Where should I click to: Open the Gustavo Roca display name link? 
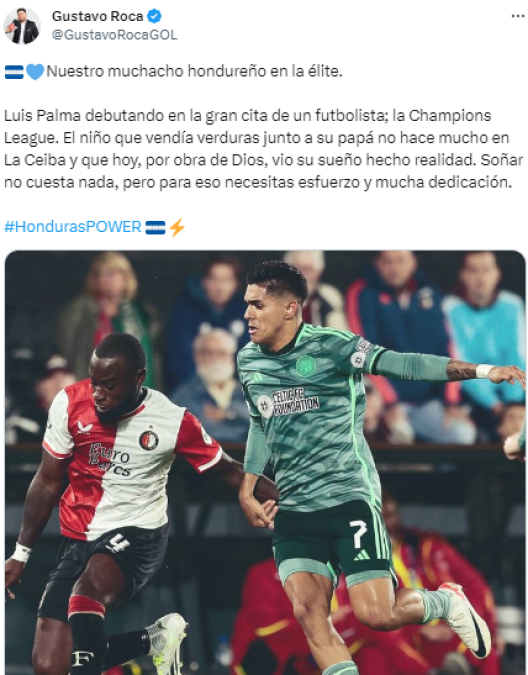pos(97,16)
